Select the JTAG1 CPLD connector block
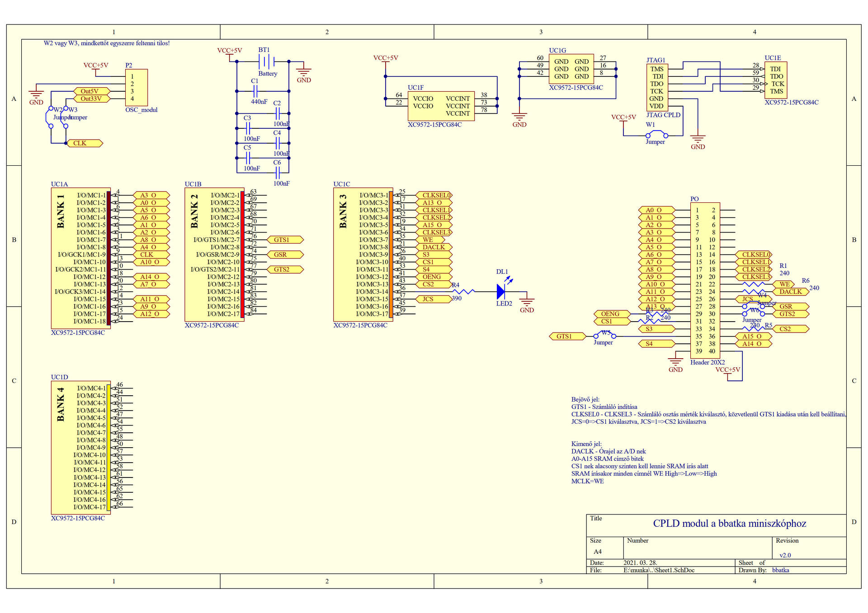The image size is (868, 613). click(x=657, y=87)
